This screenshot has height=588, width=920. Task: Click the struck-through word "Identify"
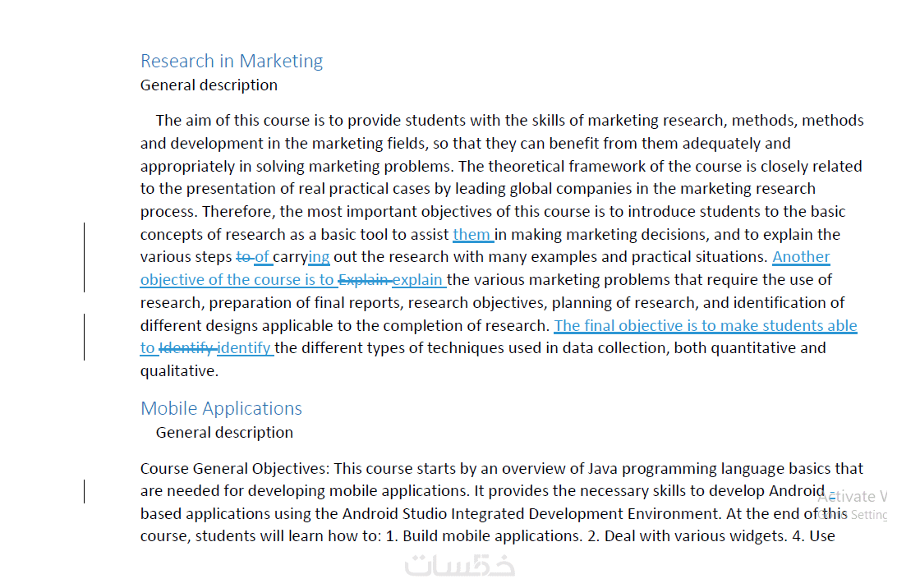pos(186,347)
